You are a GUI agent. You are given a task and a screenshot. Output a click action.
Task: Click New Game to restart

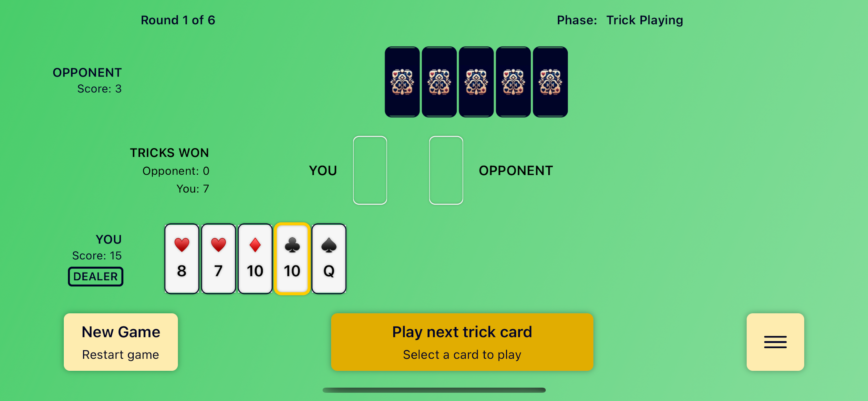121,341
